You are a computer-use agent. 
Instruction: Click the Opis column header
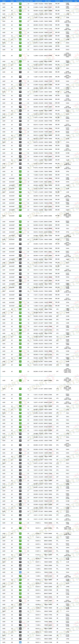pyautogui.click(x=76, y=1)
